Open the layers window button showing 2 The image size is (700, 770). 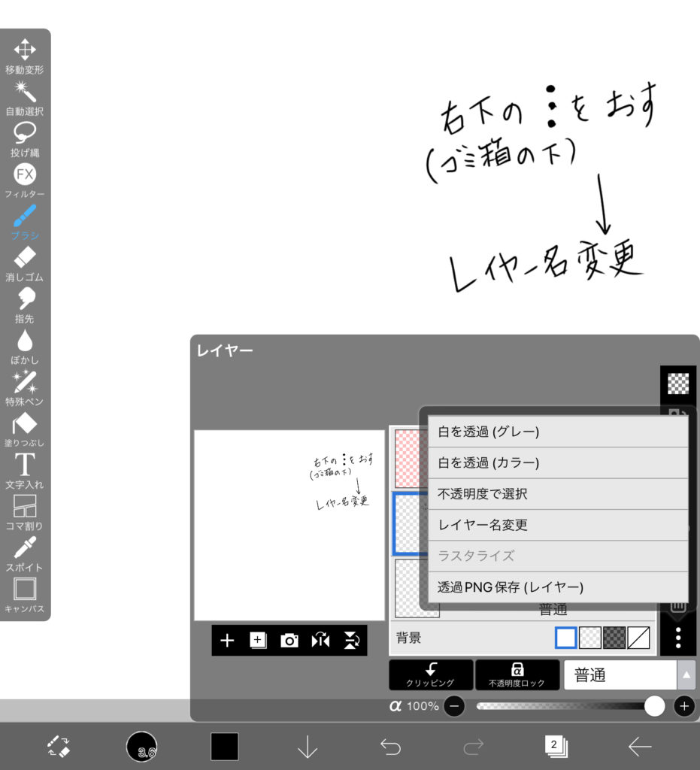[556, 747]
